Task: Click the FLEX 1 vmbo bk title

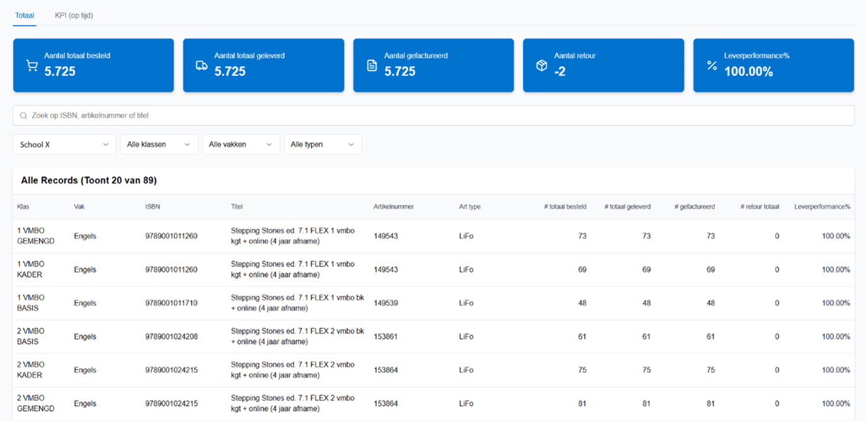Action: coord(297,303)
